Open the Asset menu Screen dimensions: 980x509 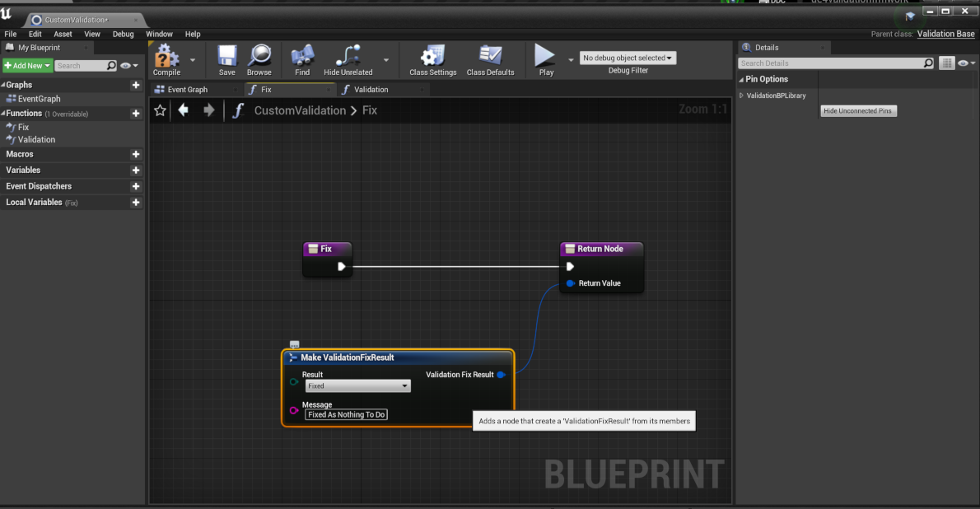click(63, 34)
